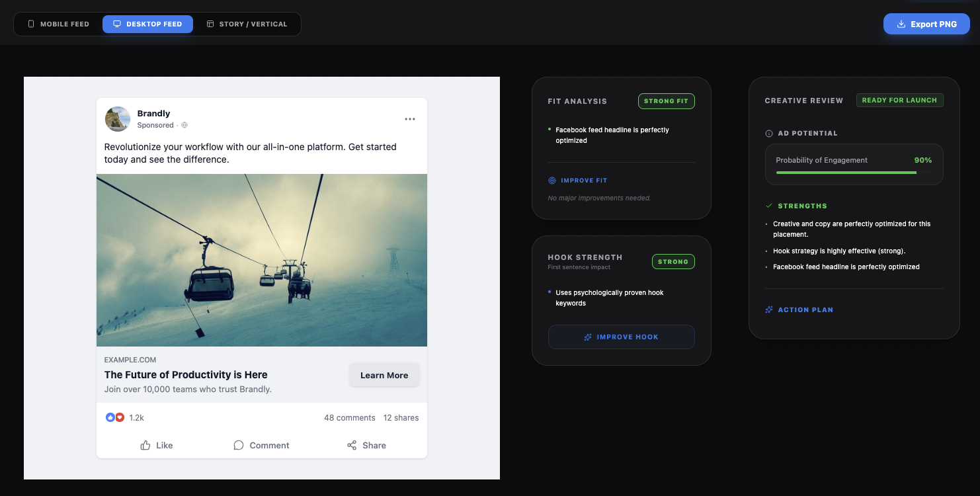Click Uses psychologically proven hook keywords text

click(609, 298)
